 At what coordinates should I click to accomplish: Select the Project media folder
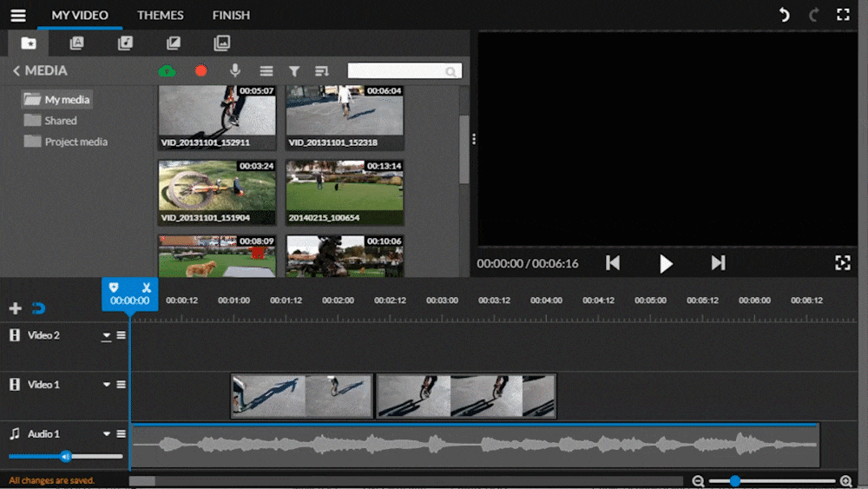tap(66, 142)
